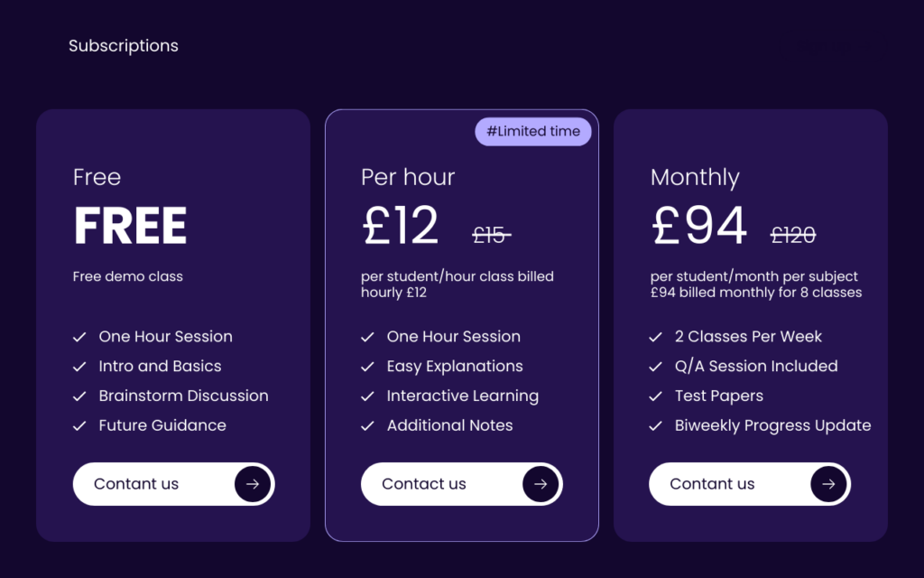Viewport: 924px width, 578px height.
Task: Click the Subscriptions heading
Action: point(123,46)
